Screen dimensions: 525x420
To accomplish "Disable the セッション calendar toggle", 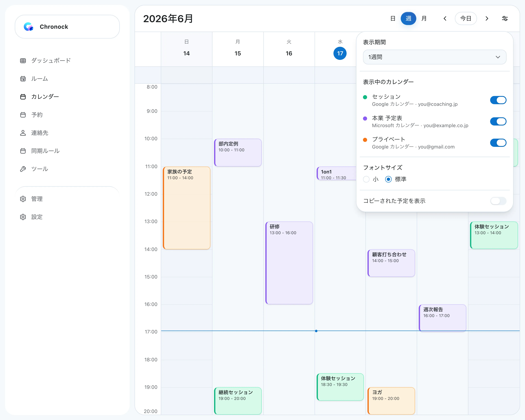I will 498,100.
